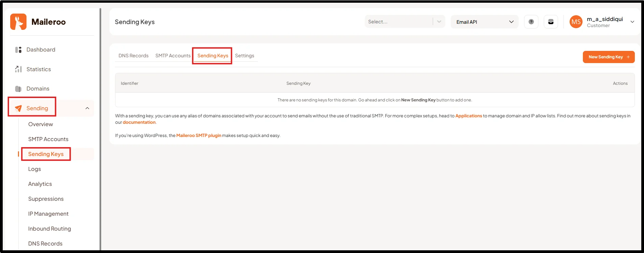
Task: Click the Maileroo brand name
Action: 49,22
